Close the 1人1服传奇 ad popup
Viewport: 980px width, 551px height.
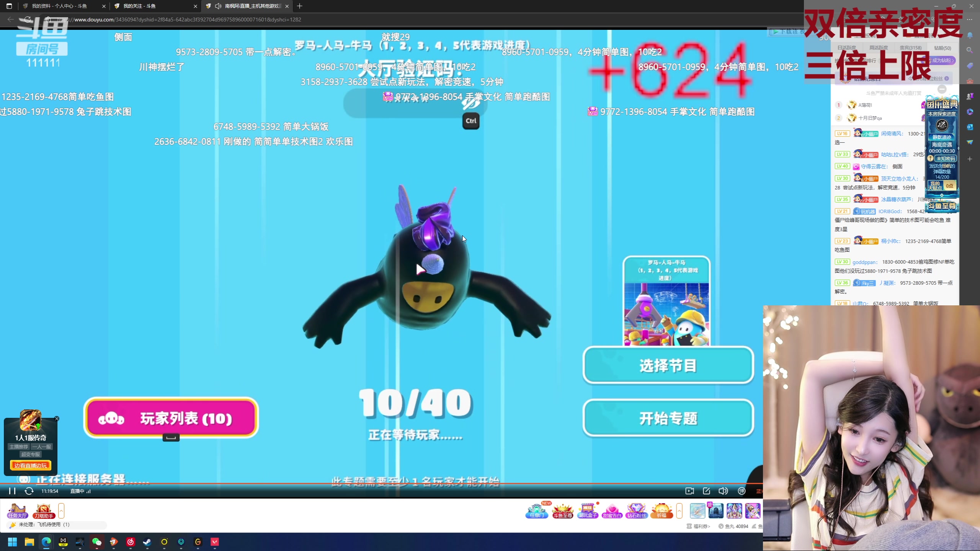(57, 419)
